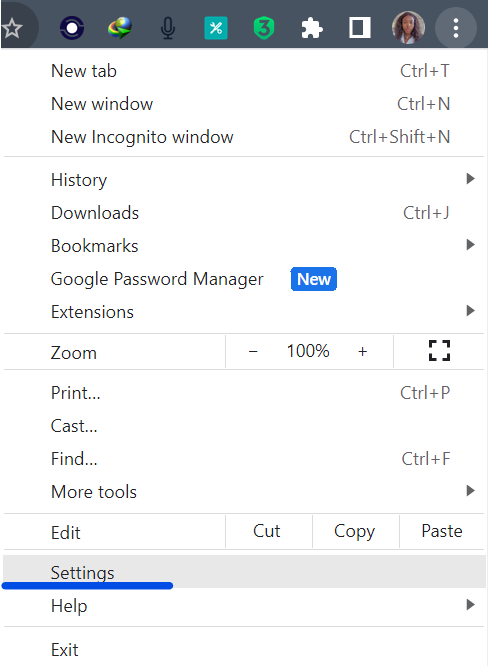488x666 pixels.
Task: Click the bookmark star icon
Action: click(x=11, y=28)
